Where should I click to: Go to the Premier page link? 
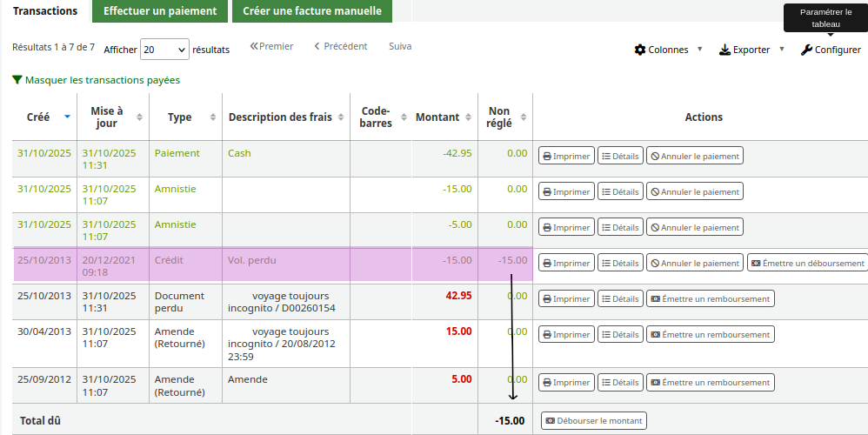click(271, 46)
